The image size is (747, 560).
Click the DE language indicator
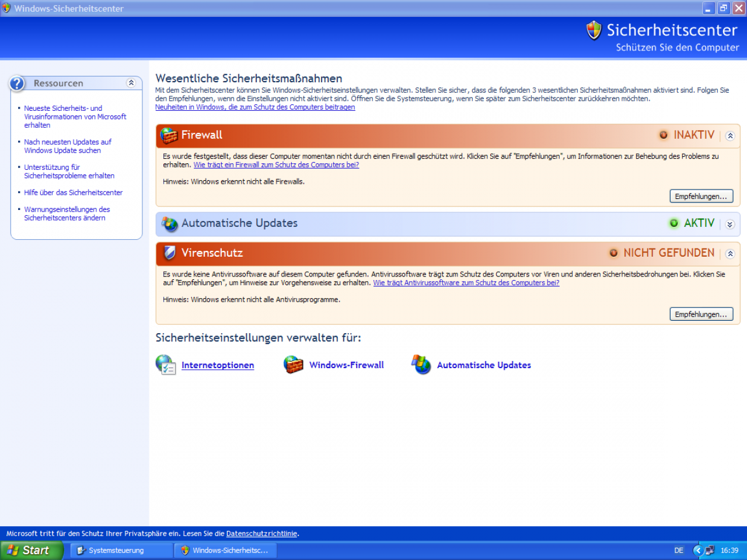pos(679,550)
